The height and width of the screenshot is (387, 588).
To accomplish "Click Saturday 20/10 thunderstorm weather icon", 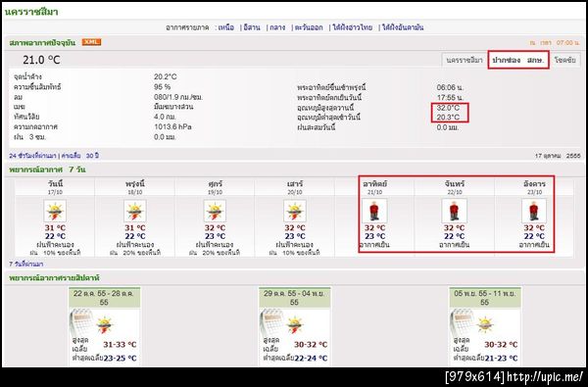I will [x=295, y=211].
